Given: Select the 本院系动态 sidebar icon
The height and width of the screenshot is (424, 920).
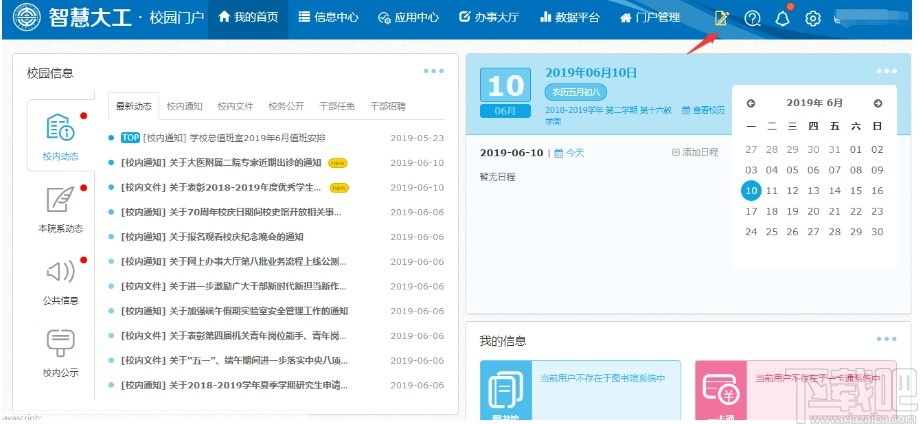Looking at the screenshot, I should (x=60, y=199).
